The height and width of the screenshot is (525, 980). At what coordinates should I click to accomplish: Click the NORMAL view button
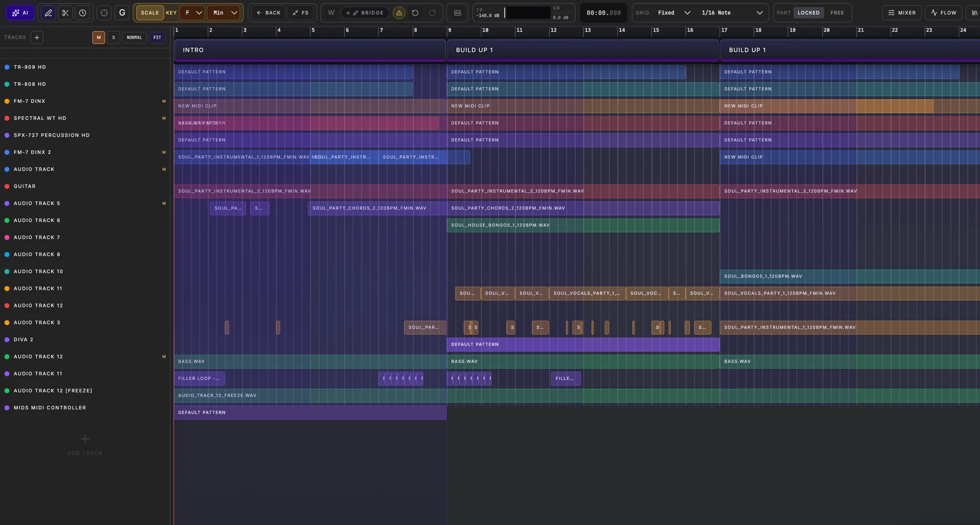click(134, 38)
